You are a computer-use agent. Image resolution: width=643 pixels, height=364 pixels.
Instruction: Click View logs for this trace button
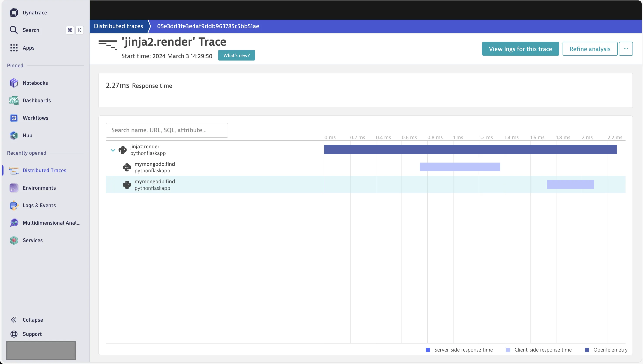(521, 49)
